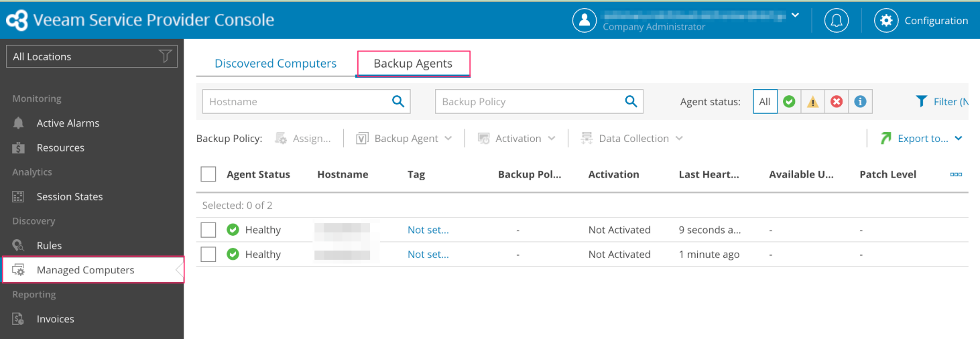
Task: Filter agents by healthy green status icon
Action: (x=789, y=102)
